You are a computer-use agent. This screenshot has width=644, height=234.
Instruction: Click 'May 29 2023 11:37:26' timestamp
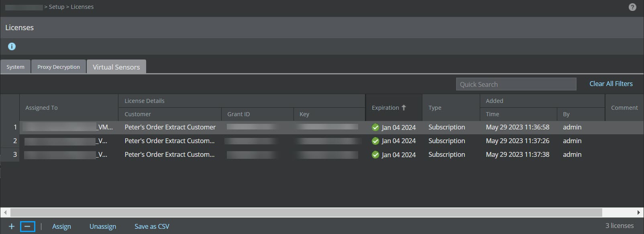tap(518, 141)
